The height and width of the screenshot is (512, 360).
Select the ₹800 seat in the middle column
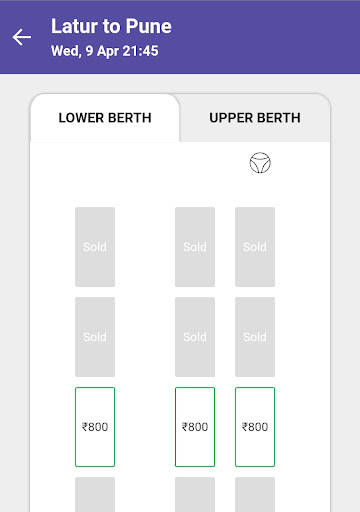coord(195,427)
